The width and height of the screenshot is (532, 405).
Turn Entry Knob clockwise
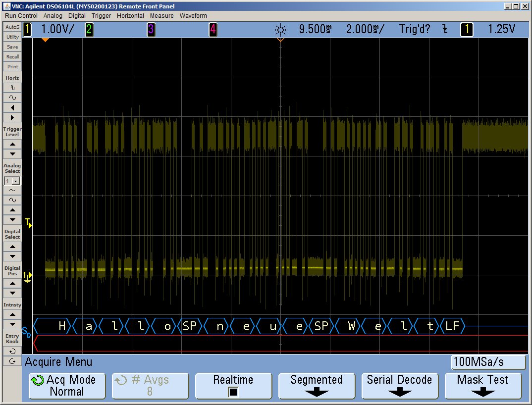click(12, 361)
